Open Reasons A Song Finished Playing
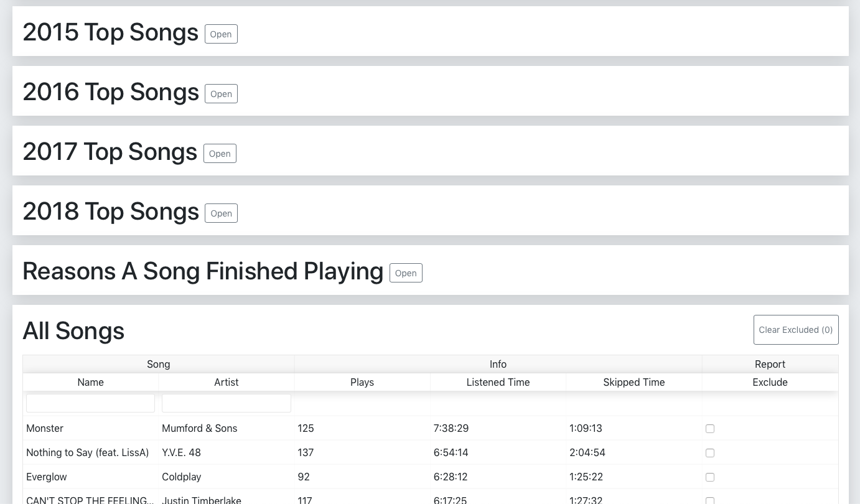Image resolution: width=860 pixels, height=504 pixels. click(x=406, y=273)
